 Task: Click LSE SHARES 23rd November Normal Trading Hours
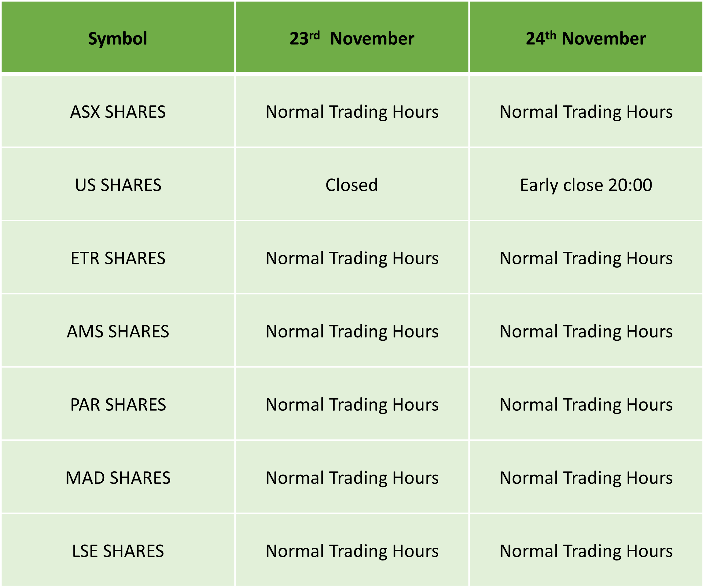coord(352,551)
